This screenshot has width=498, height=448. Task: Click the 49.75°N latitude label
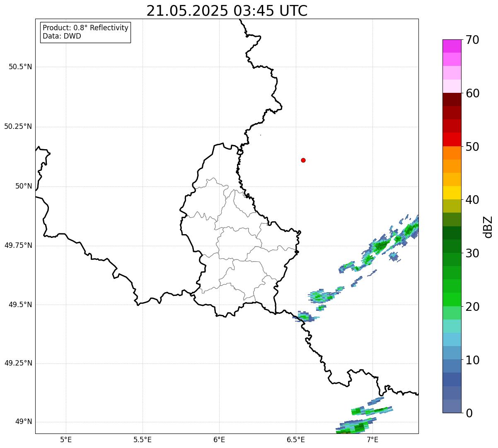[18, 245]
